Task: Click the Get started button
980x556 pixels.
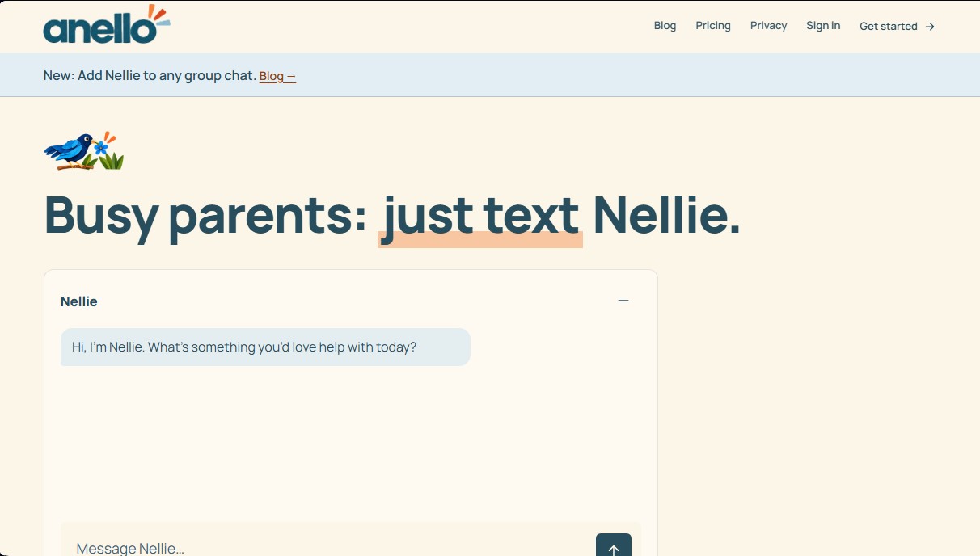Action: (x=897, y=26)
